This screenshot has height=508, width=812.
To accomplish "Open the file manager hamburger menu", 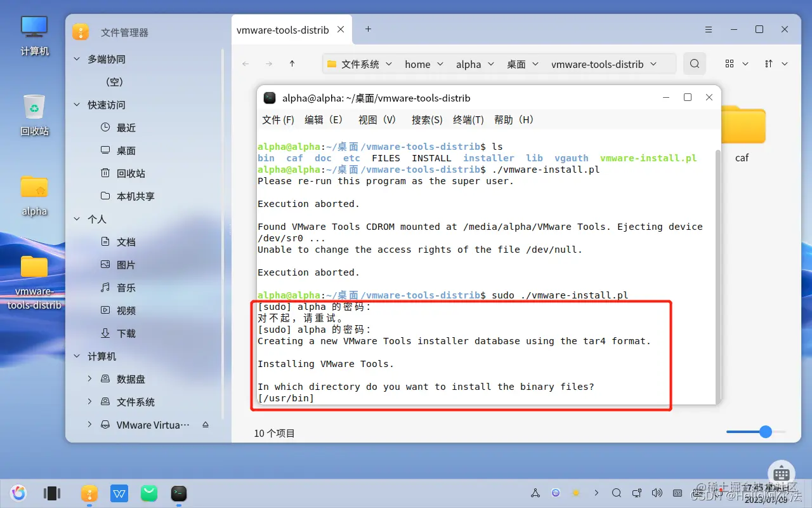I will [709, 29].
